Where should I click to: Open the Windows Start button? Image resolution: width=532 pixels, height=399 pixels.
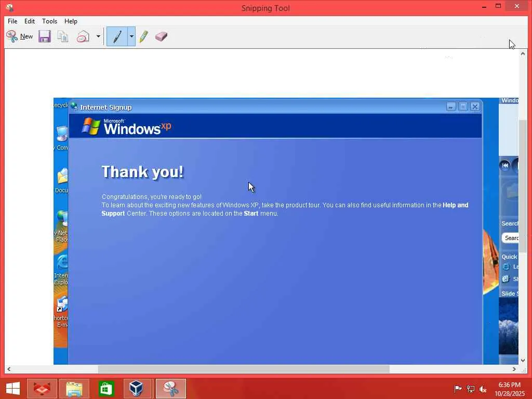(13, 389)
